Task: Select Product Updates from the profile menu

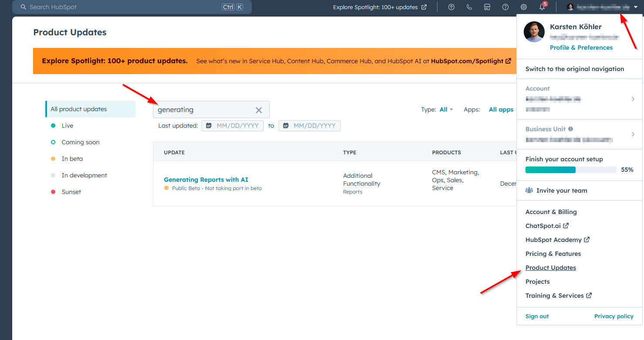Action: tap(550, 267)
